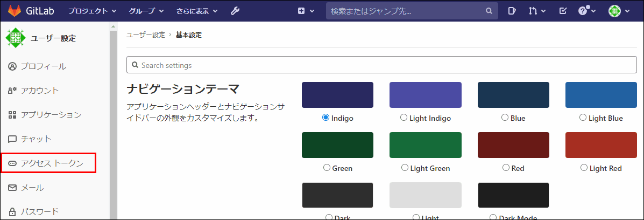Open the さらに表示 menu
The height and width of the screenshot is (220, 644).
click(196, 11)
